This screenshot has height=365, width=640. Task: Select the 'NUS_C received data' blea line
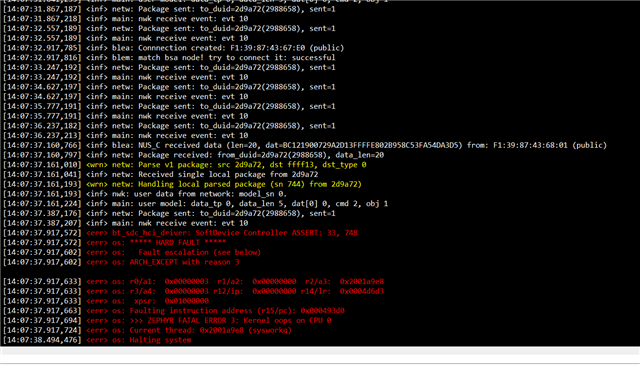[304, 145]
